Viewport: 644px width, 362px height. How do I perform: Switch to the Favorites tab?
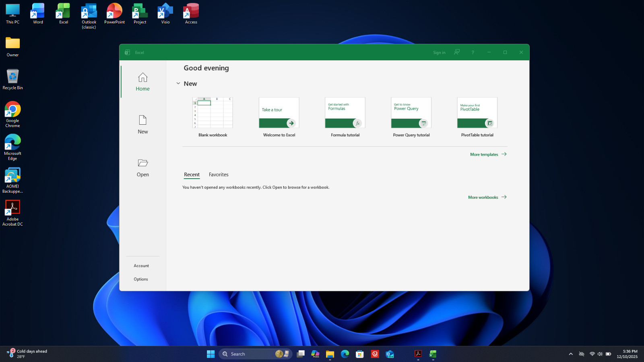tap(219, 175)
